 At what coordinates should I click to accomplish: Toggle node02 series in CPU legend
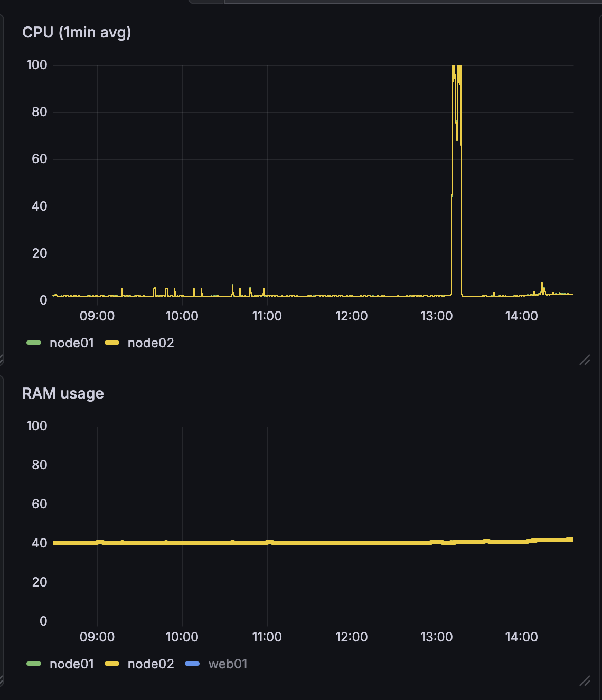pyautogui.click(x=150, y=343)
